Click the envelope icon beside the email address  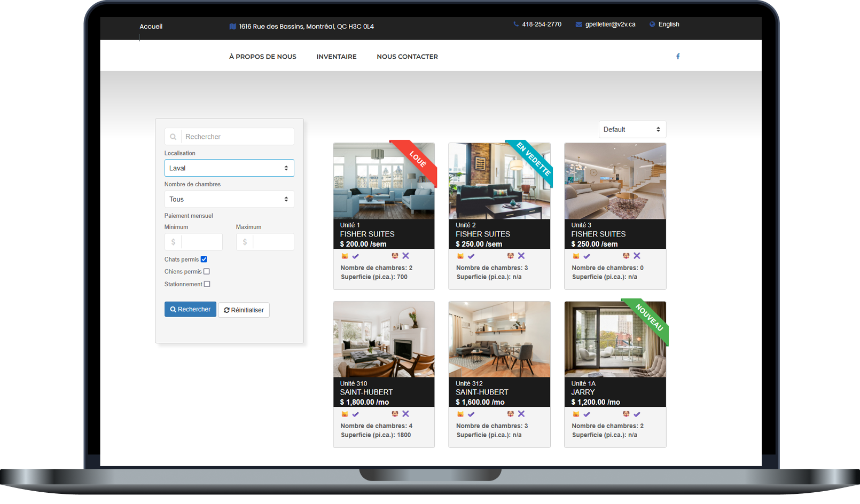pyautogui.click(x=578, y=25)
